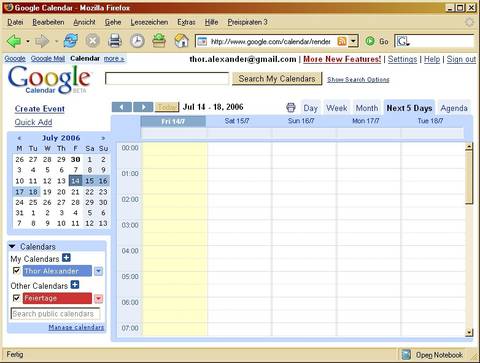Click the Firefox URL address field
This screenshot has width=480, height=363.
point(270,41)
